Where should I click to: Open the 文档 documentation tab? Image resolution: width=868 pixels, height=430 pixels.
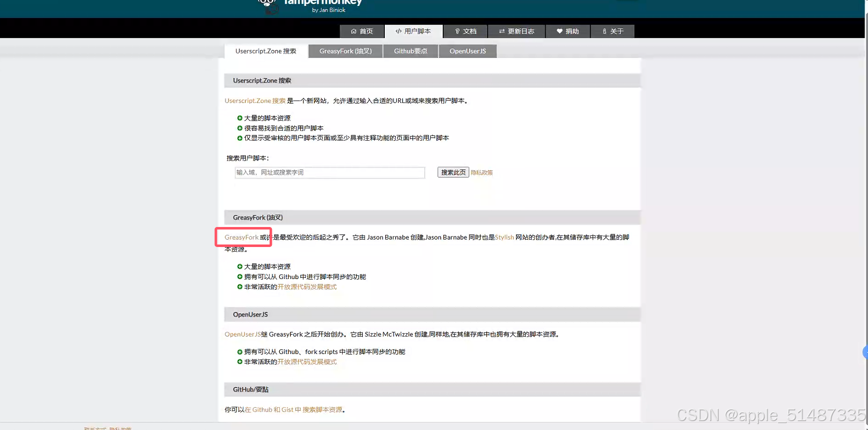click(465, 31)
